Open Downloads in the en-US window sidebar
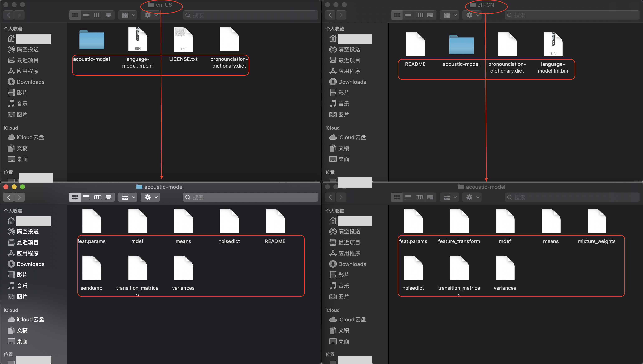 click(30, 82)
